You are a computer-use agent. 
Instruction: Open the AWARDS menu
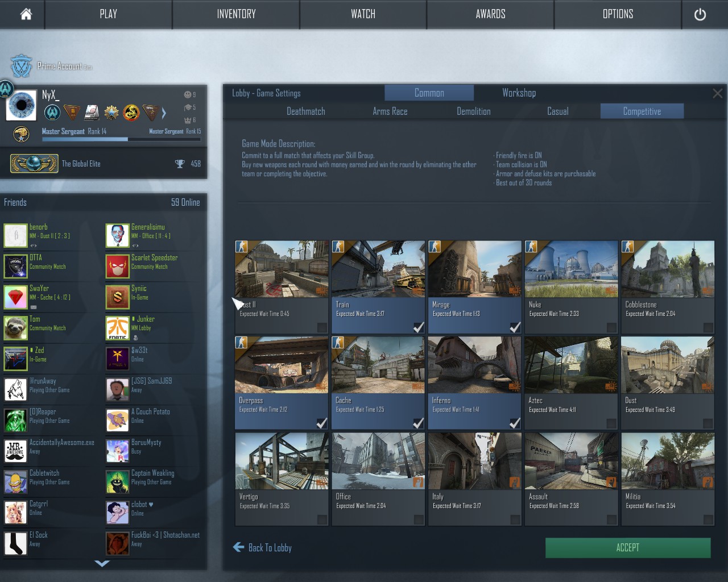[490, 14]
